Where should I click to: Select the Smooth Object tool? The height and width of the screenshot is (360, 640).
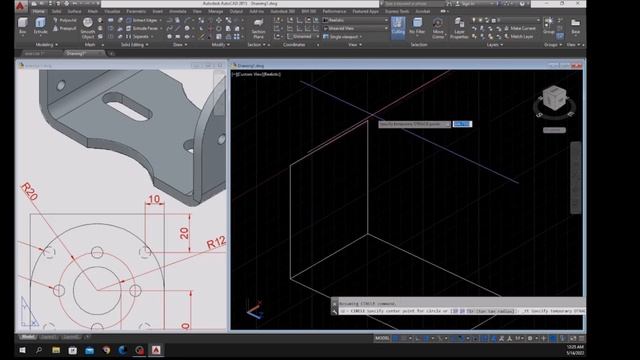point(88,28)
